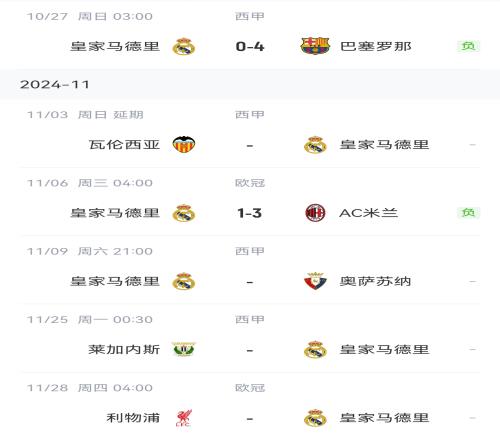Click the Osasuna club crest
This screenshot has width=500, height=440.
315,281
